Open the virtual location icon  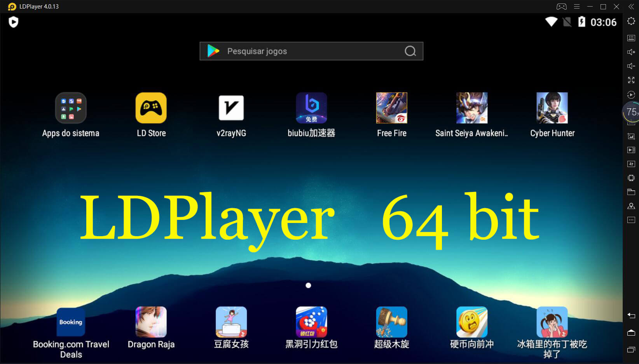tap(631, 206)
